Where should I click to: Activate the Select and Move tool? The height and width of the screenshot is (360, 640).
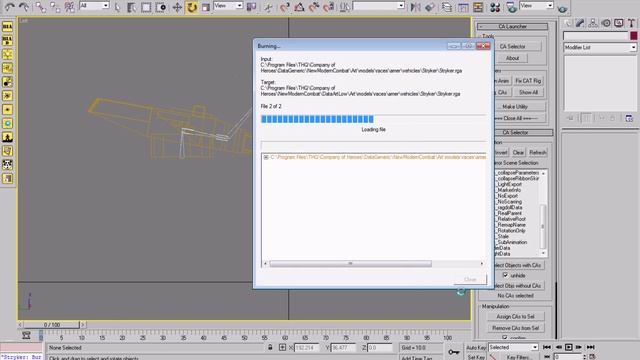point(177,7)
